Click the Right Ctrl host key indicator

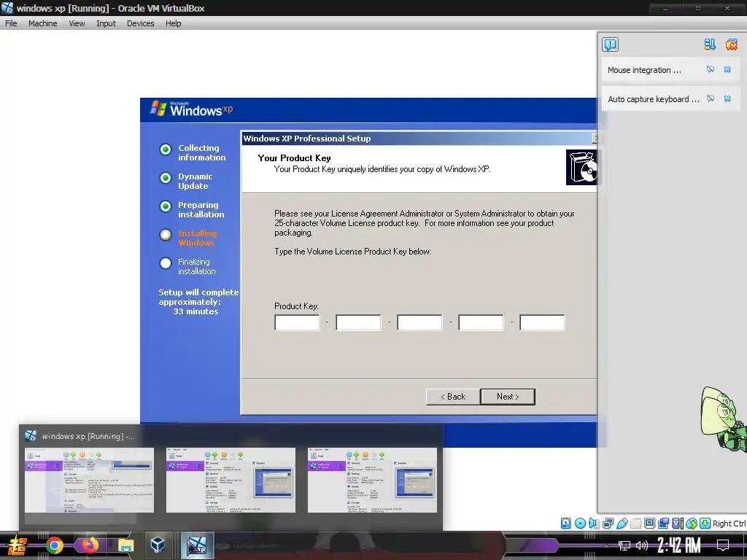point(729,524)
